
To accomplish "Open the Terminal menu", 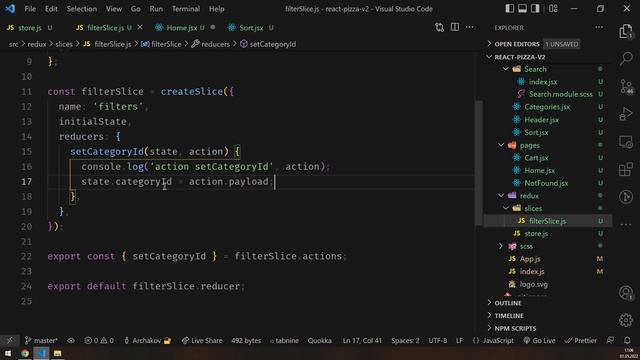I will [186, 9].
